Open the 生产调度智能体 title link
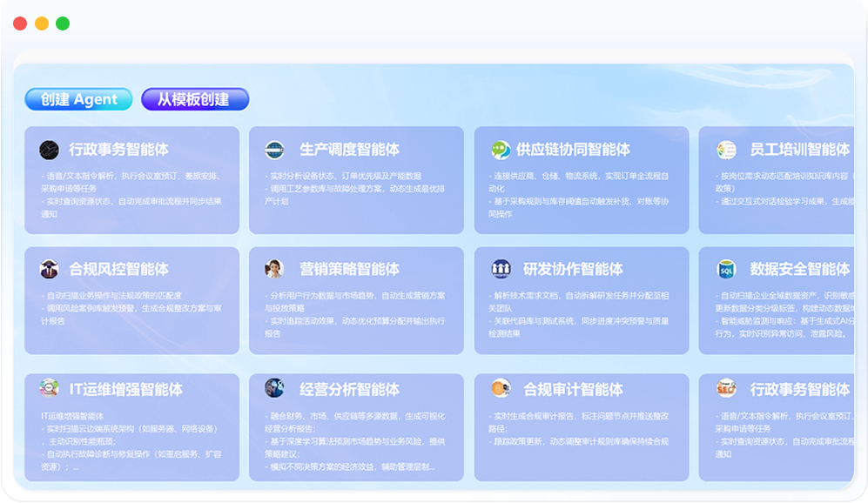This screenshot has height=503, width=868. click(x=349, y=150)
